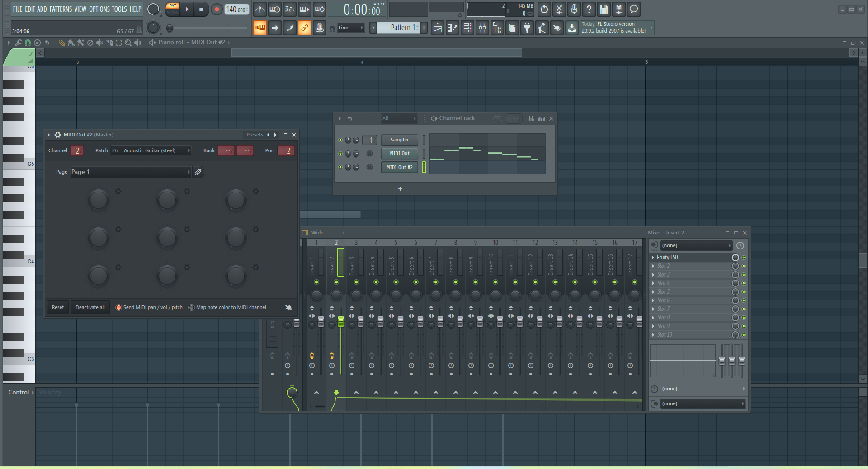The height and width of the screenshot is (469, 868).
Task: Select the draw pencil tool in piano roll
Action: (61, 42)
